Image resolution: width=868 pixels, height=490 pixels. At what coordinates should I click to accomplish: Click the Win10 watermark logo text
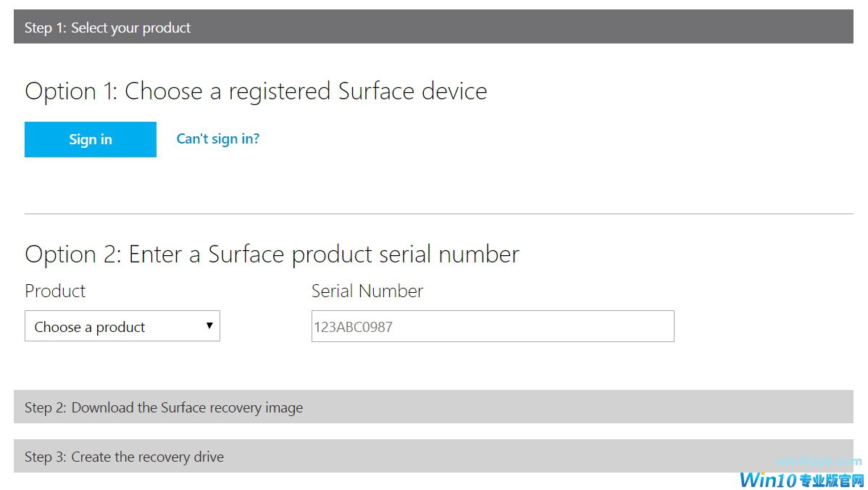pyautogui.click(x=768, y=479)
